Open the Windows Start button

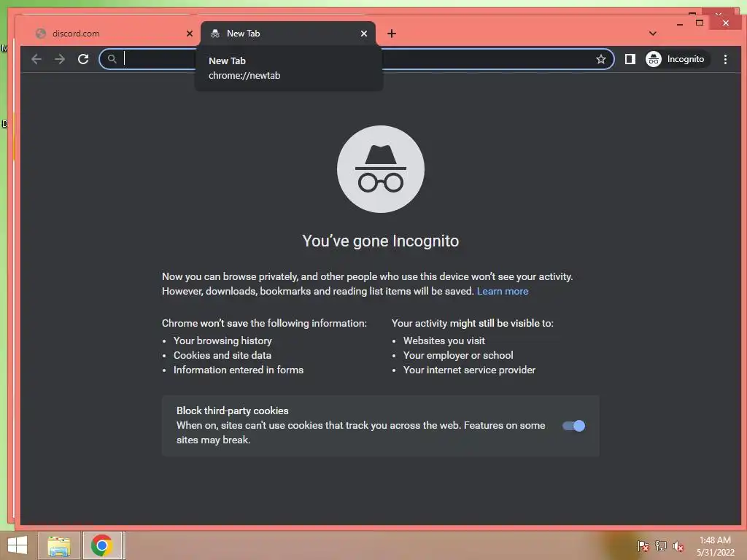[18, 545]
